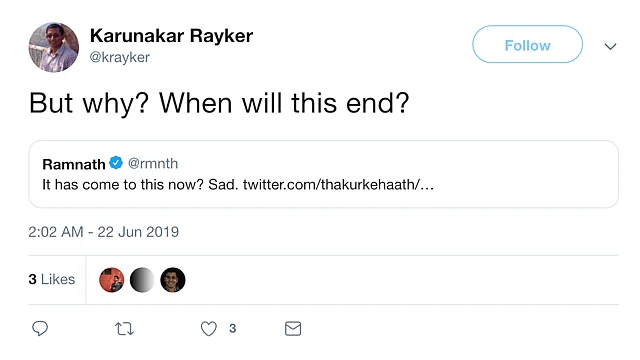
Task: Retweet this tweet using the retweet icon
Action: tap(124, 329)
